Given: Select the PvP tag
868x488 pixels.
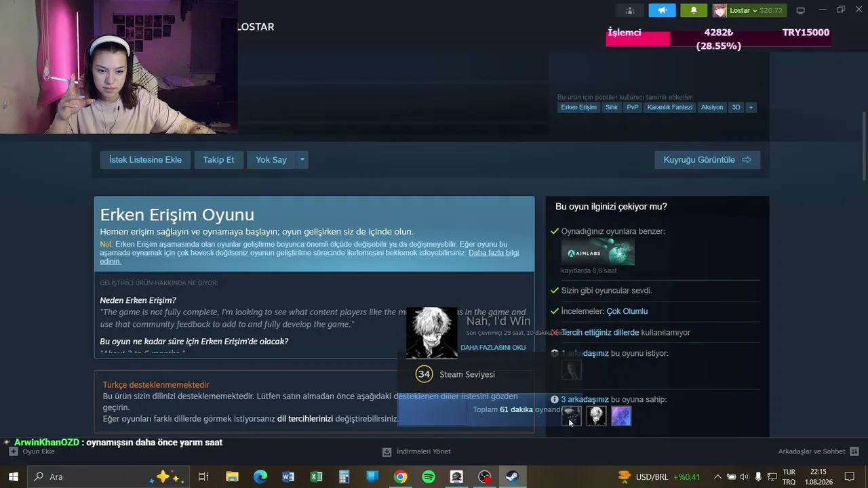Looking at the screenshot, I should [x=633, y=107].
